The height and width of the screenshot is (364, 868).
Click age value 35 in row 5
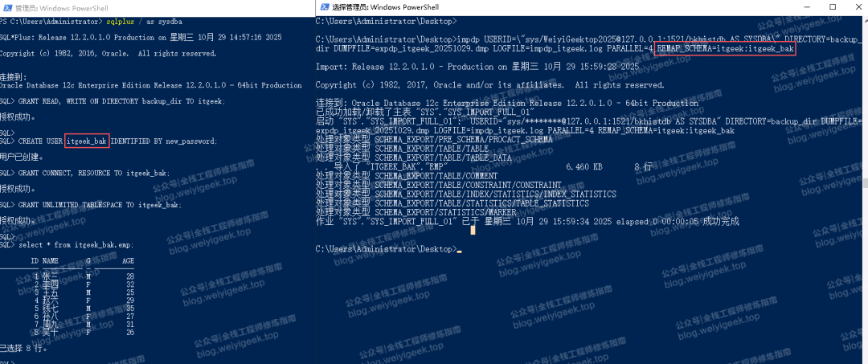click(130, 308)
